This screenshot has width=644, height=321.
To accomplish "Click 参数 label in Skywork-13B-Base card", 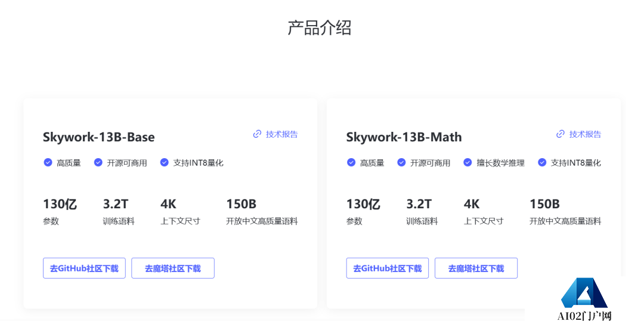I will tap(51, 221).
